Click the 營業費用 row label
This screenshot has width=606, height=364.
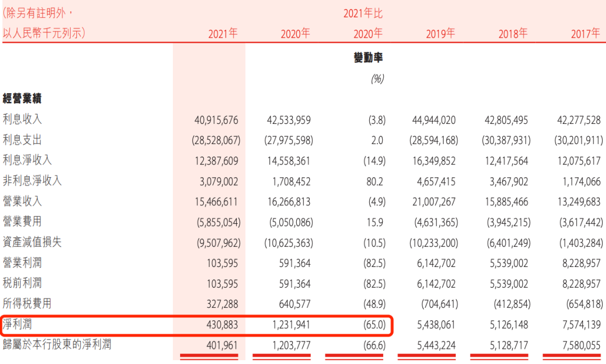click(x=23, y=222)
